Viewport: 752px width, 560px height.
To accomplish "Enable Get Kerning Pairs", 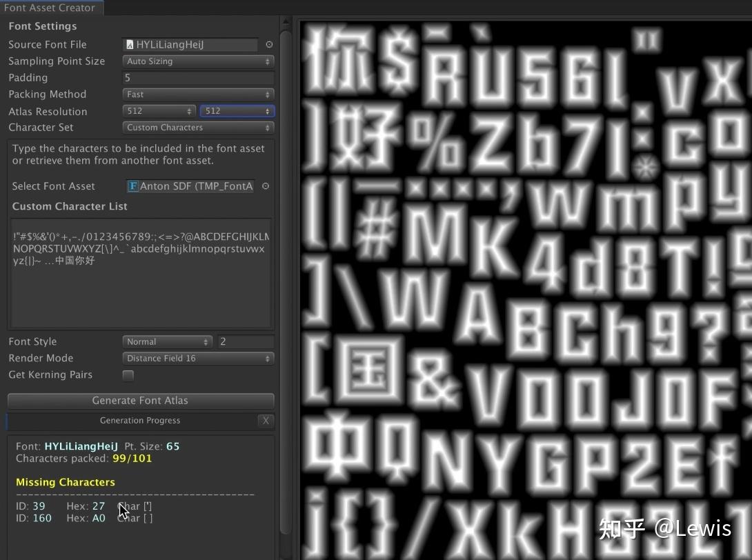I will (128, 375).
